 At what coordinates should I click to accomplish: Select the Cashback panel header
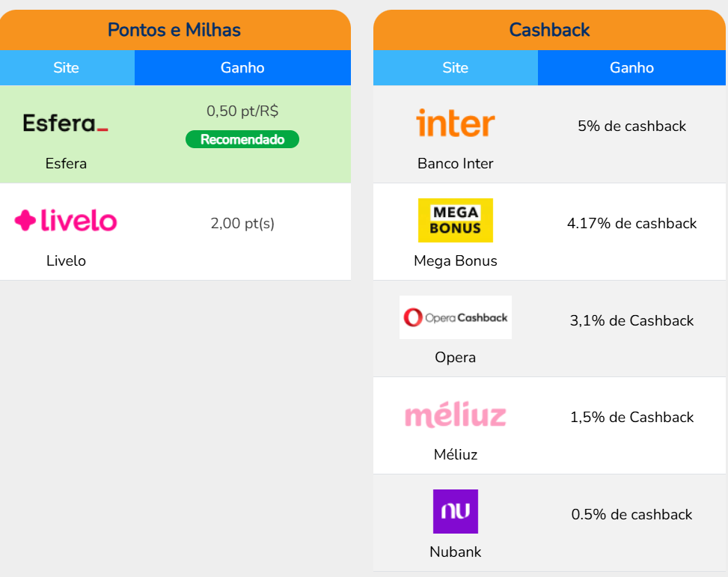(549, 30)
